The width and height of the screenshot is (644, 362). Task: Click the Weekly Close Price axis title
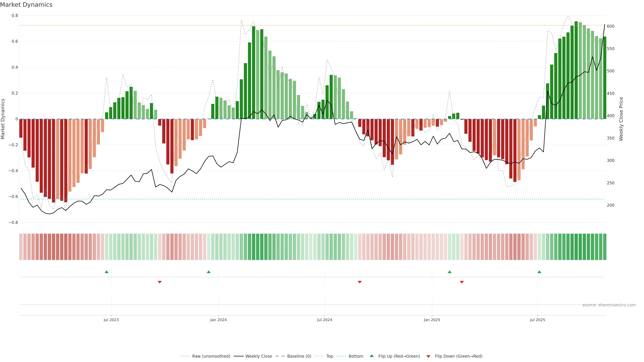(621, 119)
